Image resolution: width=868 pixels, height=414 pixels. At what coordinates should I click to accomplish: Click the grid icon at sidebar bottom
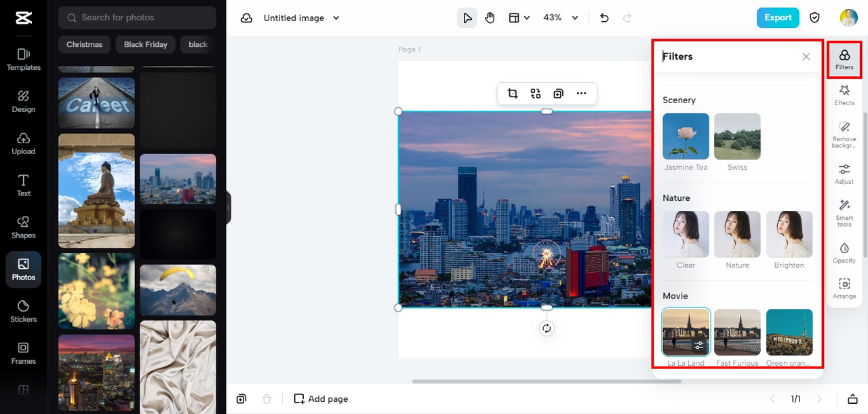[24, 390]
